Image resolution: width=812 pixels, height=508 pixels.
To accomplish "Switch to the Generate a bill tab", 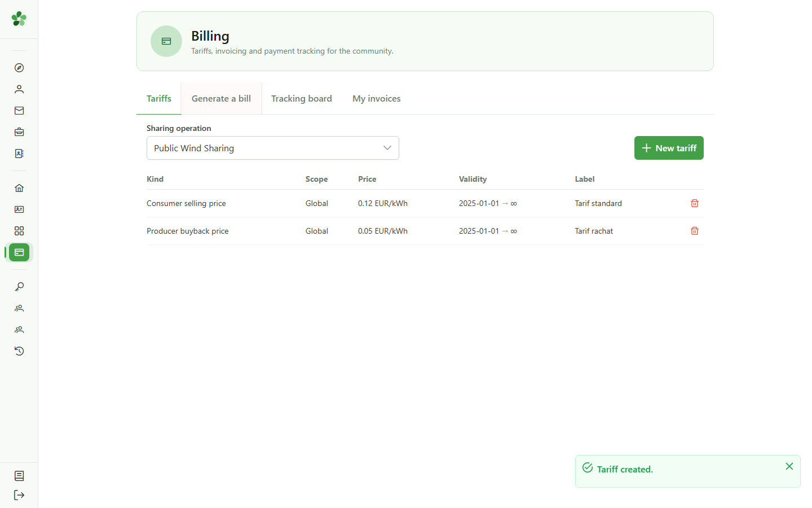I will 221,98.
